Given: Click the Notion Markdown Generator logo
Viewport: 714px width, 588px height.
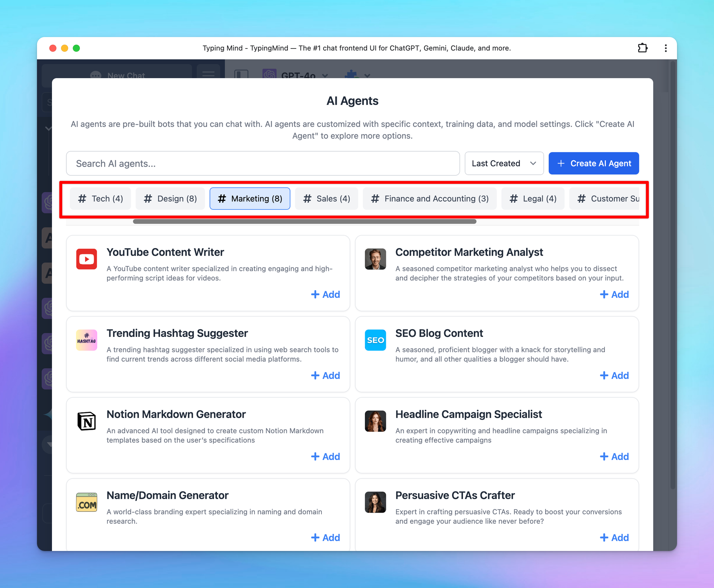Looking at the screenshot, I should coord(86,421).
